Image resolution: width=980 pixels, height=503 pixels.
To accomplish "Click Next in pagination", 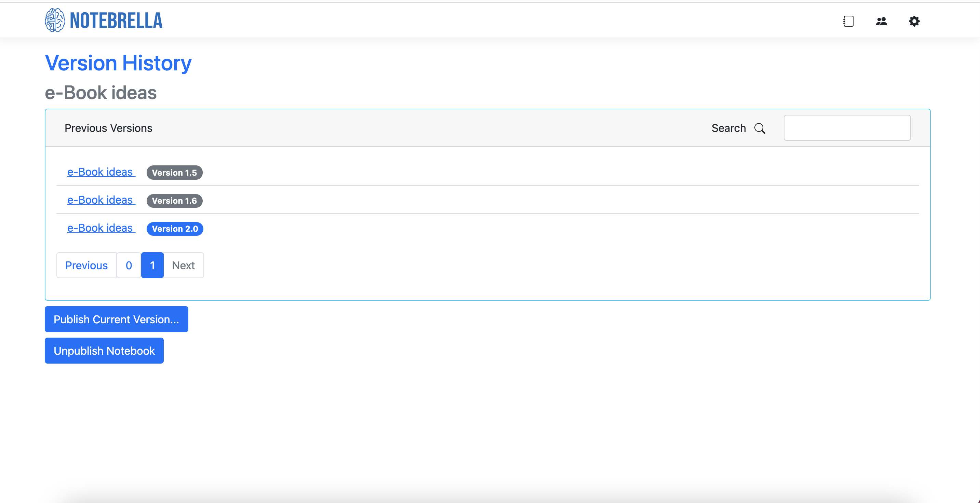I will [x=183, y=266].
